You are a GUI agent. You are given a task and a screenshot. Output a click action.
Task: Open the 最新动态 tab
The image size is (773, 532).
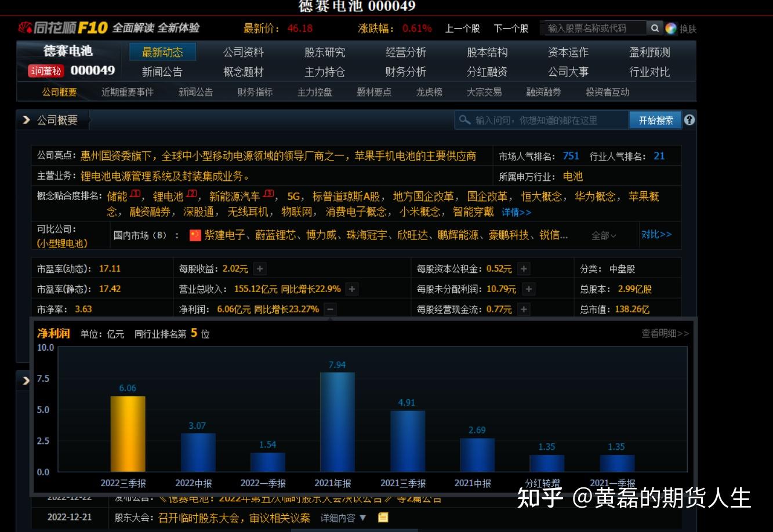point(162,52)
